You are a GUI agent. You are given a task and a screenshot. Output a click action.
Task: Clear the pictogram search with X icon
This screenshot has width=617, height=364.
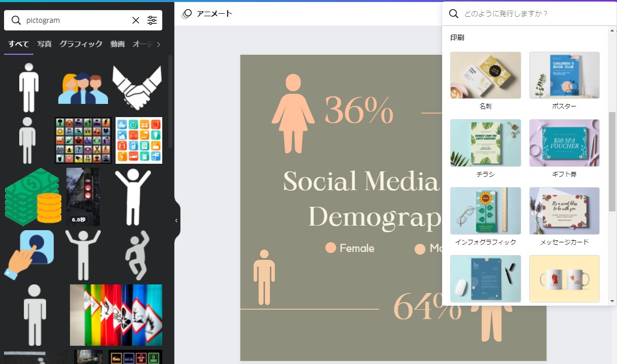click(135, 20)
